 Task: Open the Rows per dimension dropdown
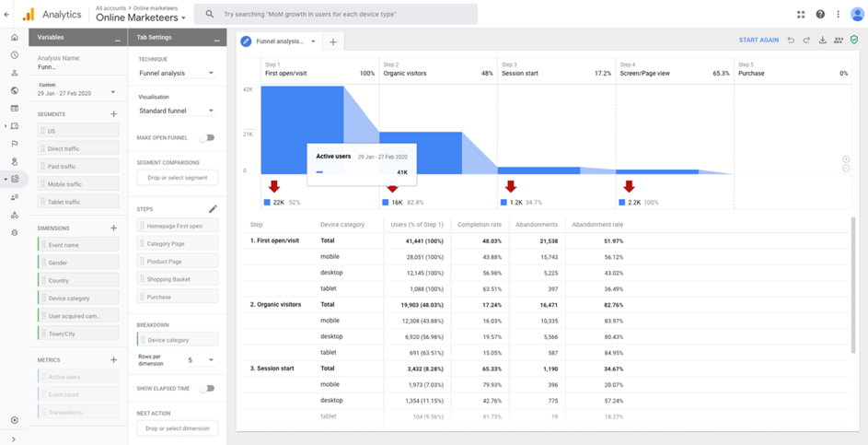pyautogui.click(x=202, y=360)
